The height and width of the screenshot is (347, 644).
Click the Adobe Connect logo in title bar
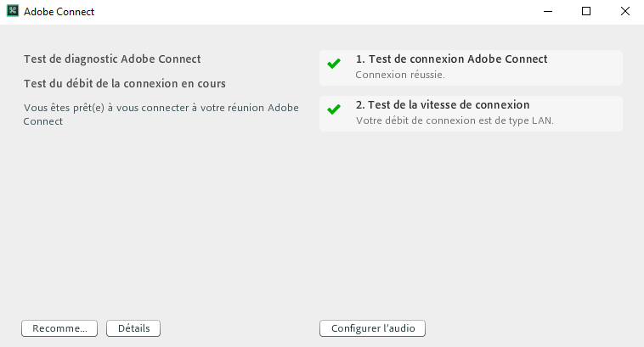coord(13,12)
